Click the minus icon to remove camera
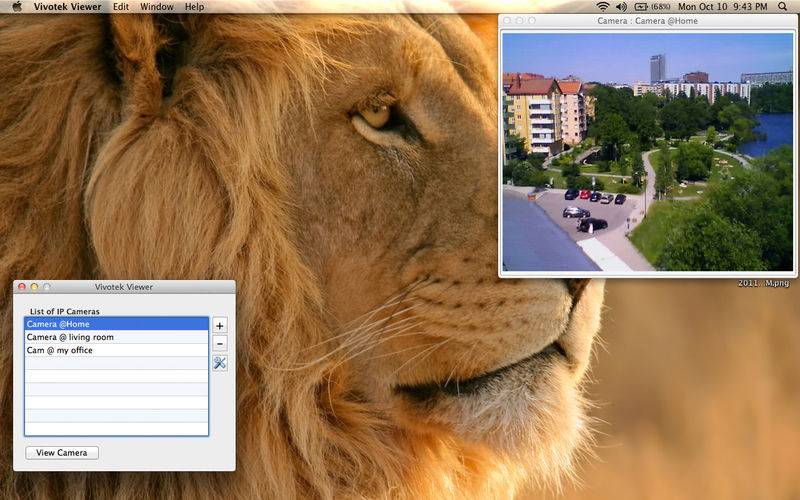The width and height of the screenshot is (800, 500). (x=220, y=343)
